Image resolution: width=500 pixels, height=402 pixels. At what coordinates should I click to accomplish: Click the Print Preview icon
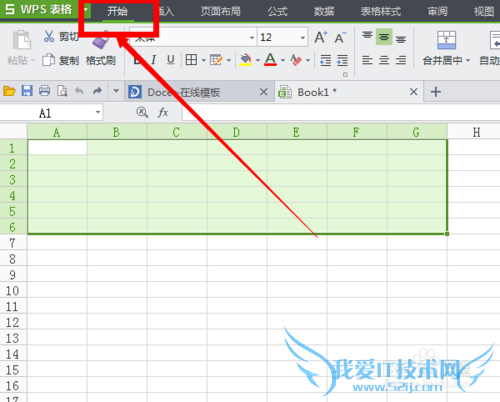click(x=62, y=91)
